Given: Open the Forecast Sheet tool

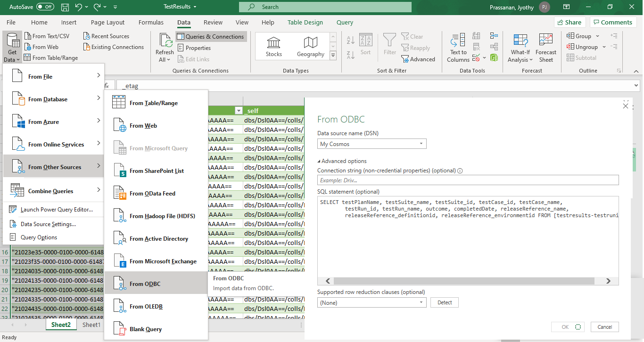Looking at the screenshot, I should tap(545, 48).
